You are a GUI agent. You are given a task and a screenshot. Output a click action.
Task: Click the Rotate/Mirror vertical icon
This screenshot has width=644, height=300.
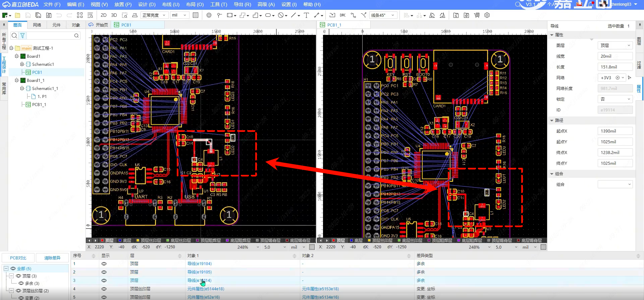pyautogui.click(x=442, y=15)
